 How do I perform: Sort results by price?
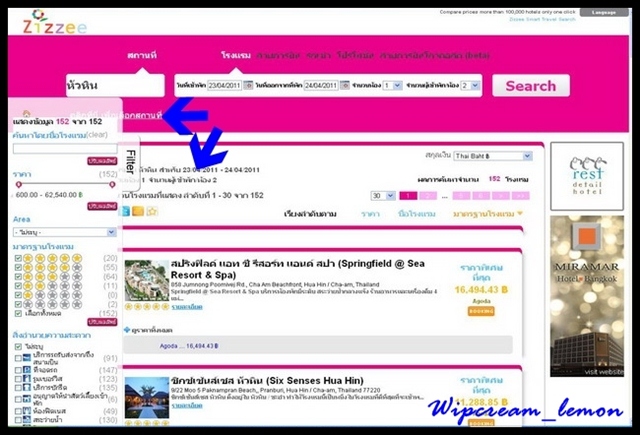(x=370, y=214)
